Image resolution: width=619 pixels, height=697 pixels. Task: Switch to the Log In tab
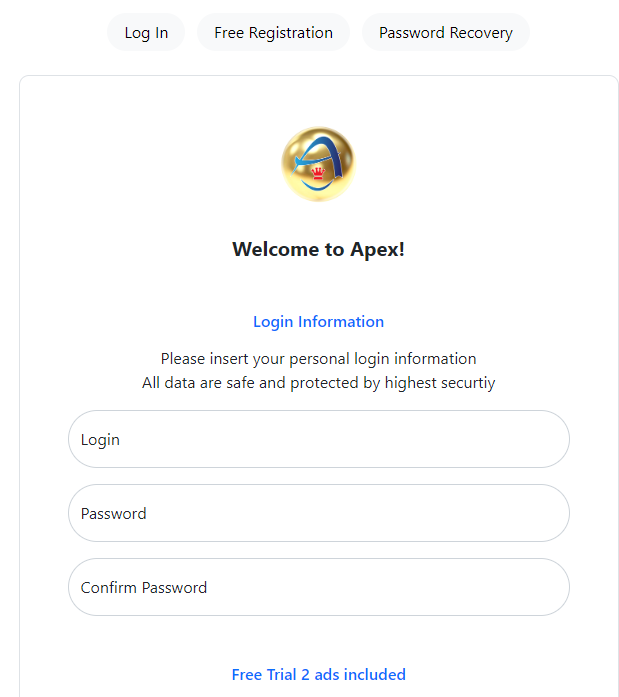(x=146, y=32)
